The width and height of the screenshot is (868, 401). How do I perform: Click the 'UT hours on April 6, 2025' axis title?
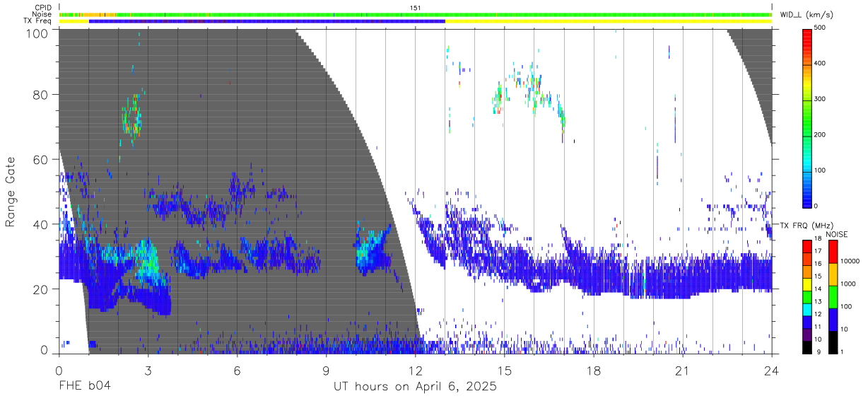[x=415, y=388]
